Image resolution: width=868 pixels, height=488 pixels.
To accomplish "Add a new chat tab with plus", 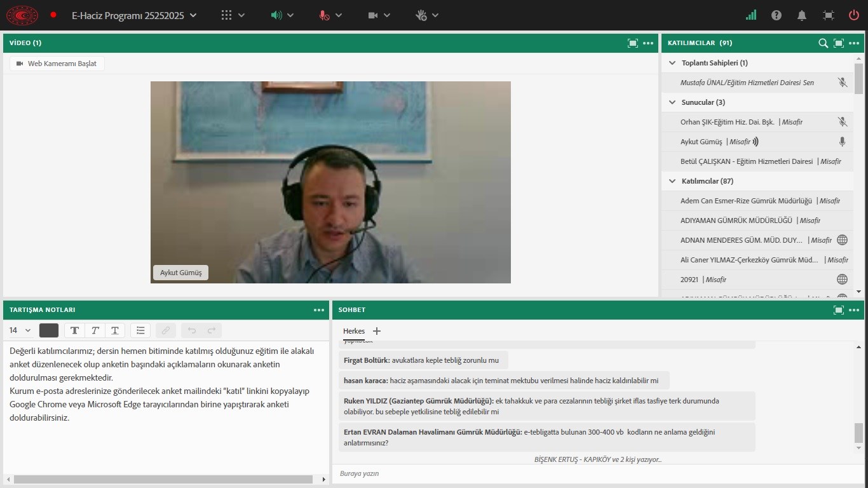I will tap(377, 331).
